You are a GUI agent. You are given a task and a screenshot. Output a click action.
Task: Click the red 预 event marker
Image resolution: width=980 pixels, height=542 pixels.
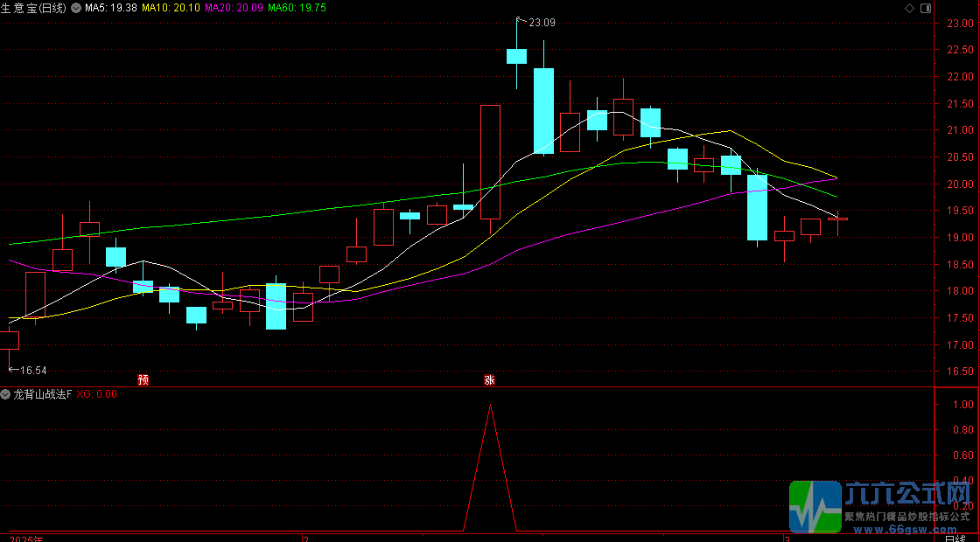pyautogui.click(x=143, y=379)
